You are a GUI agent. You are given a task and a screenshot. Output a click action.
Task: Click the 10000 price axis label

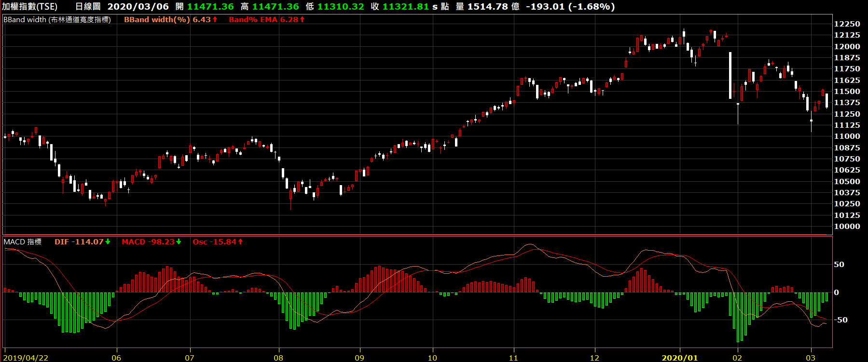point(847,227)
